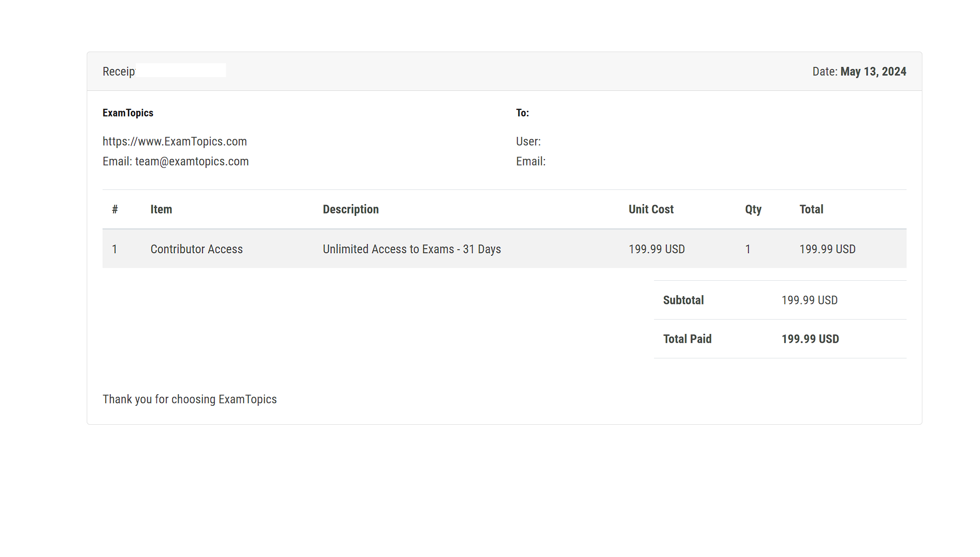Click the Contributor Access item cell
The height and width of the screenshot is (557, 980).
[196, 249]
